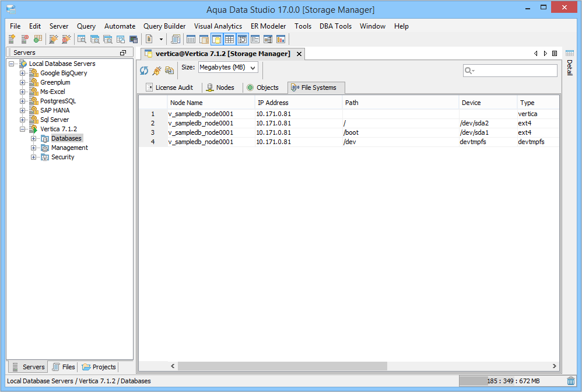The image size is (582, 392).
Task: Click the plug icon in Storage Manager toolbar
Action: pyautogui.click(x=157, y=70)
